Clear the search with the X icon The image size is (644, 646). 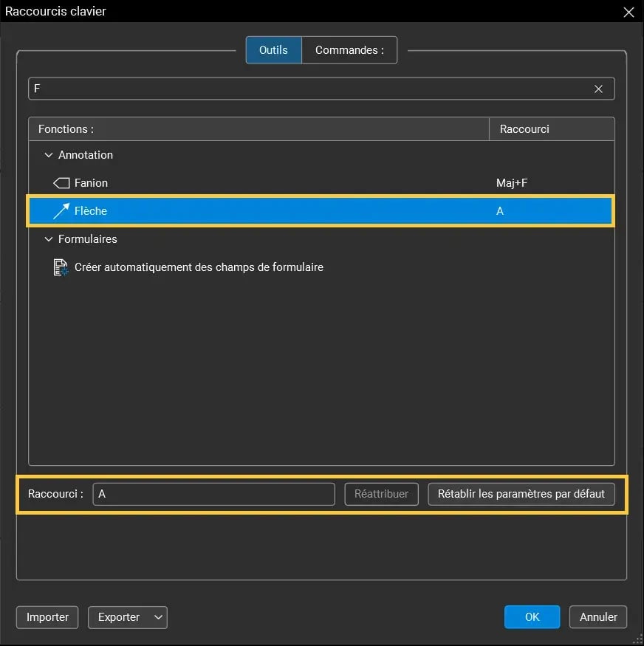tap(598, 89)
